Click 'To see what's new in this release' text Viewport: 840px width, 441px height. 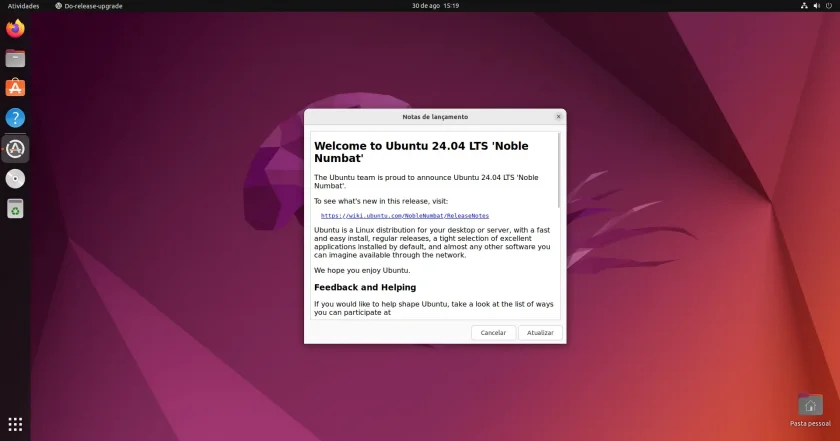381,201
